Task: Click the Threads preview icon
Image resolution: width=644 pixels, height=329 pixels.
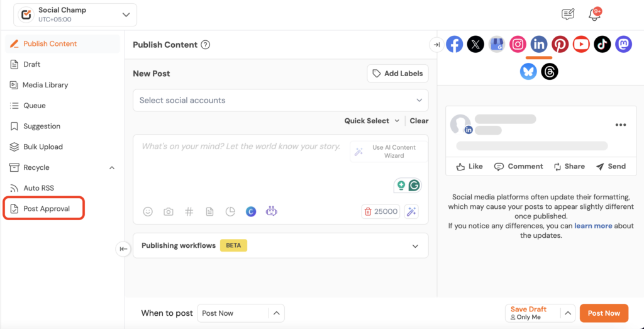Action: coord(550,72)
